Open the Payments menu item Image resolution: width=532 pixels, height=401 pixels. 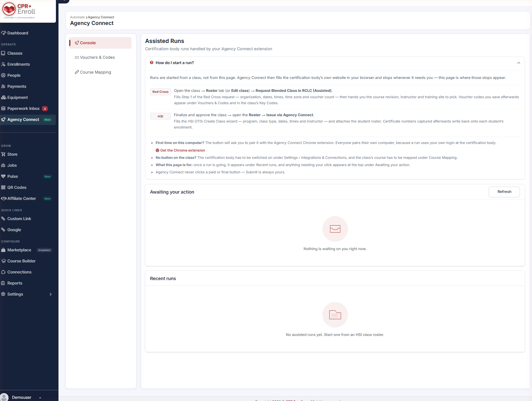tap(28, 87)
